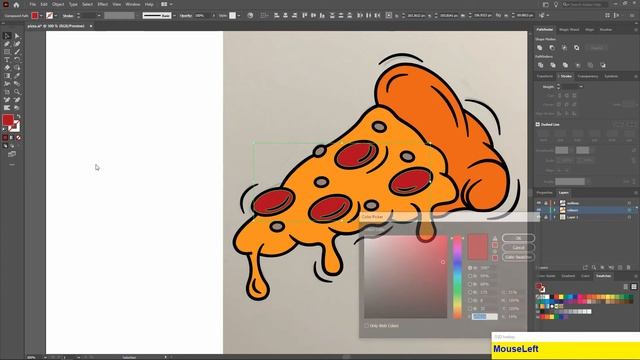Click the lightbulb icon in the top bar
This screenshot has width=640, height=360.
coord(556,4)
